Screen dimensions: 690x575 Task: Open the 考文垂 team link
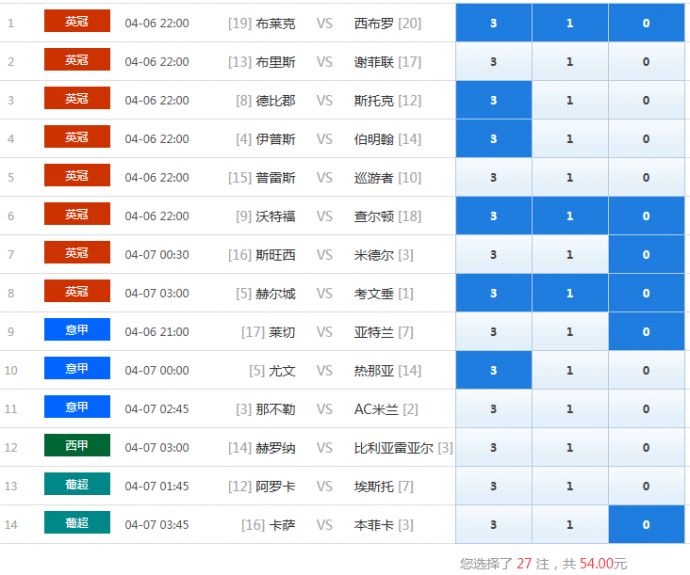(x=375, y=294)
